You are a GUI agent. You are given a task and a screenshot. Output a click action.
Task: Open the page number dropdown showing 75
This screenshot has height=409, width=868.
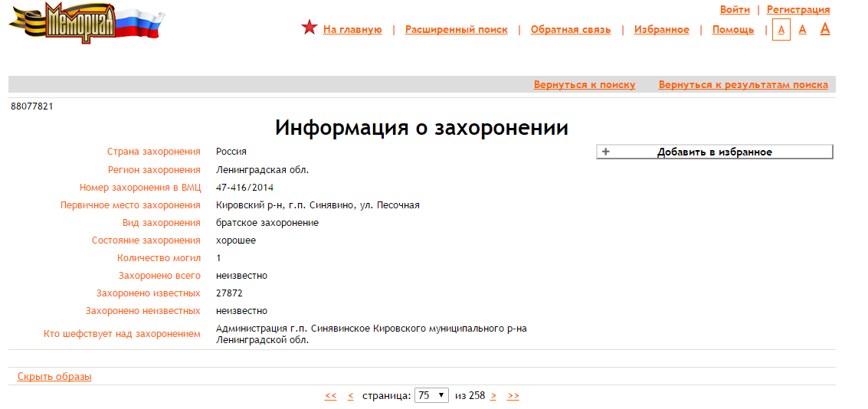[x=431, y=396]
